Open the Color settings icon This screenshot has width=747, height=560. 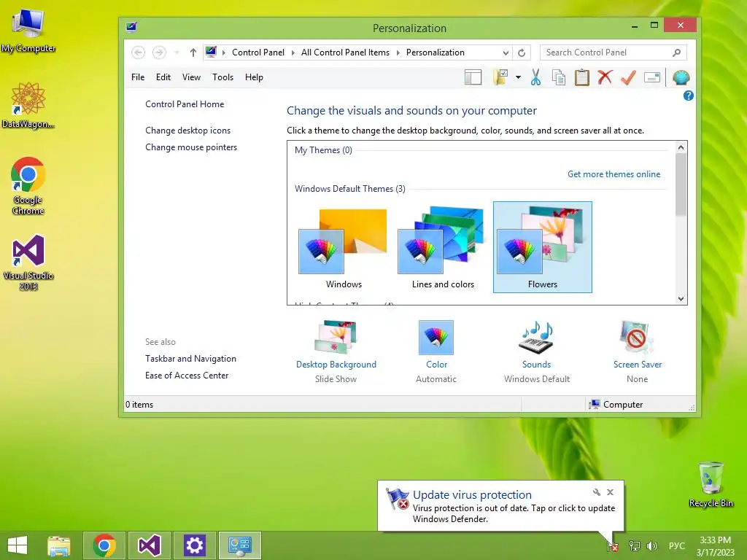[436, 338]
